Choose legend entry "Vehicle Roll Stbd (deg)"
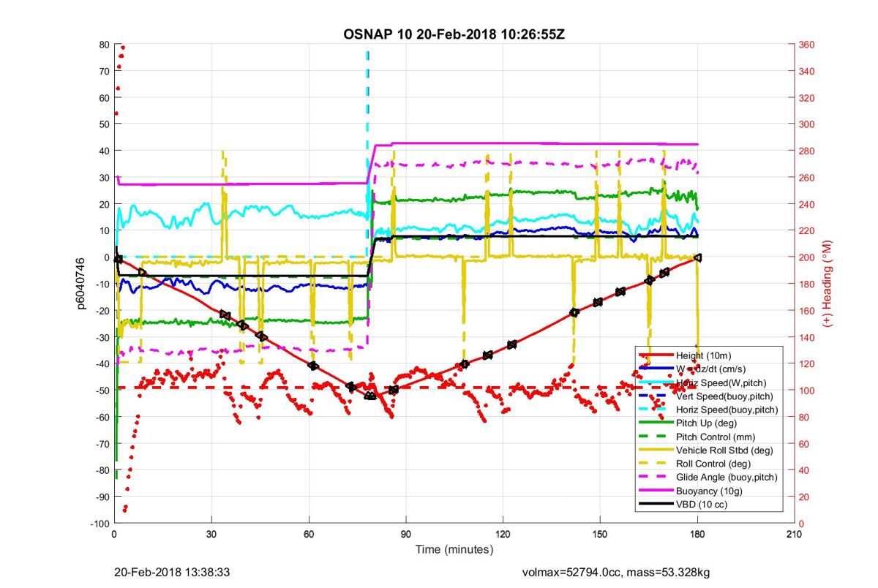 724,450
